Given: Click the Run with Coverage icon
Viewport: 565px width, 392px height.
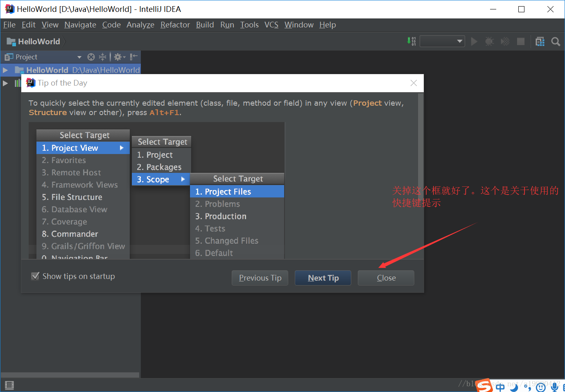Looking at the screenshot, I should tap(505, 41).
